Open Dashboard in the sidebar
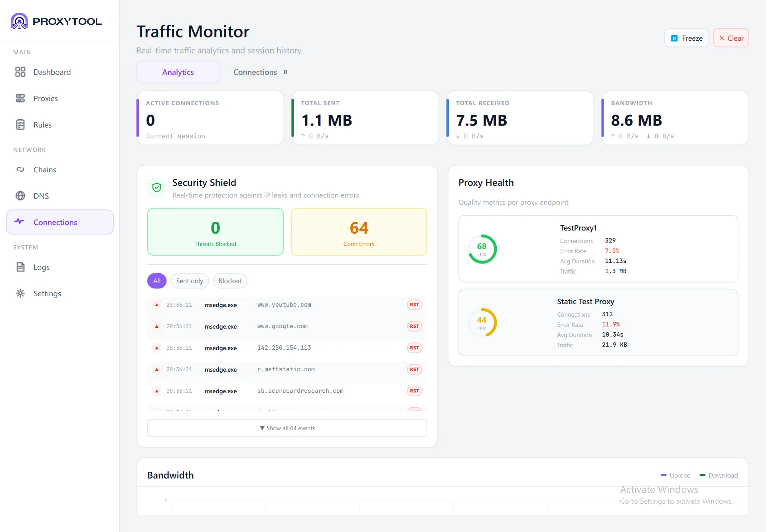Viewport: 766px width, 532px height. [x=60, y=72]
